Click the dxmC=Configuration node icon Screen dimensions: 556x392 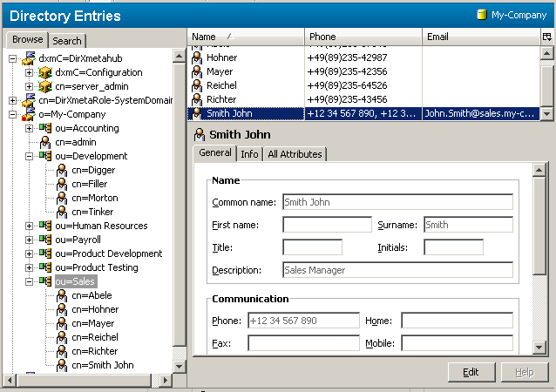pos(45,72)
